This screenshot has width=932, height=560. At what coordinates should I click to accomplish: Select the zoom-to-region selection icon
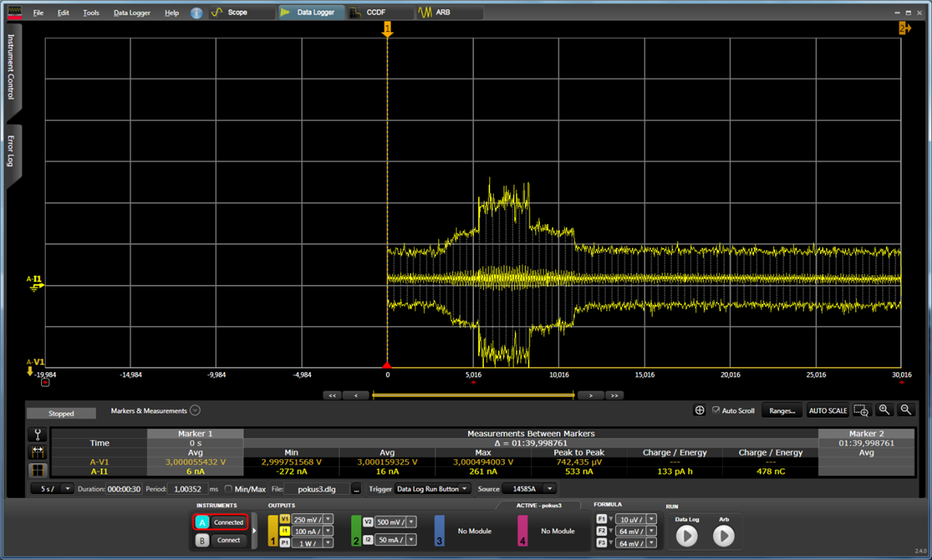coord(861,410)
